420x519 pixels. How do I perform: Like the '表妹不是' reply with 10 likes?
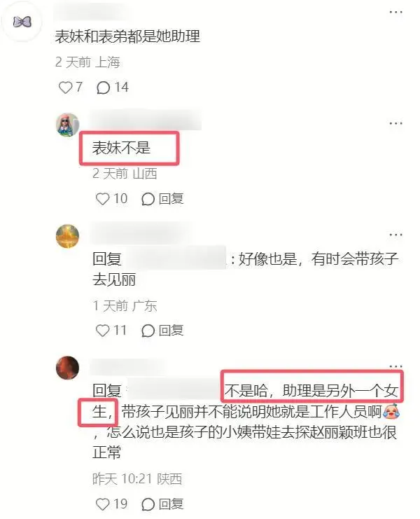tap(102, 199)
